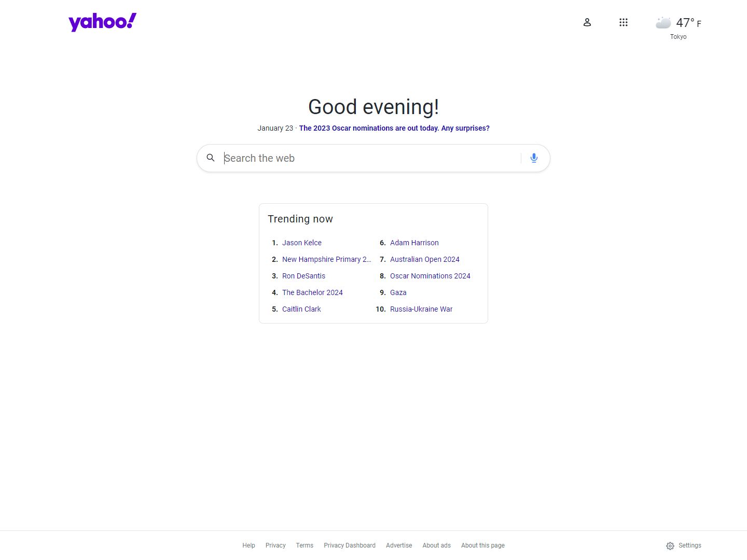Open trending topic Oscar Nominations 2024
Viewport: 747px width, 560px height.
coord(430,276)
